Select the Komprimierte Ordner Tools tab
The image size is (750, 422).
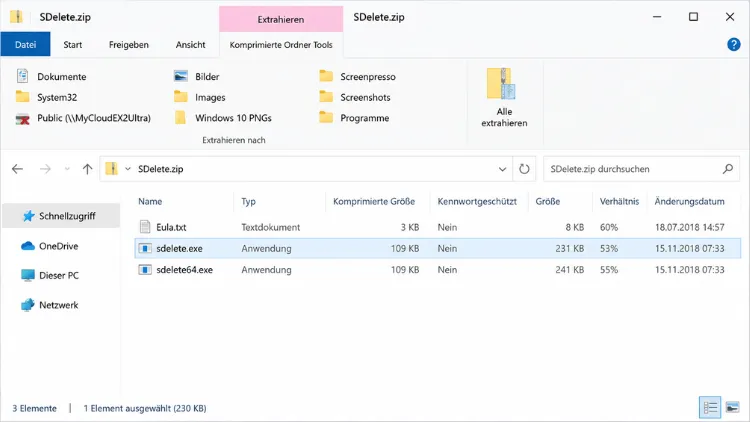(281, 44)
